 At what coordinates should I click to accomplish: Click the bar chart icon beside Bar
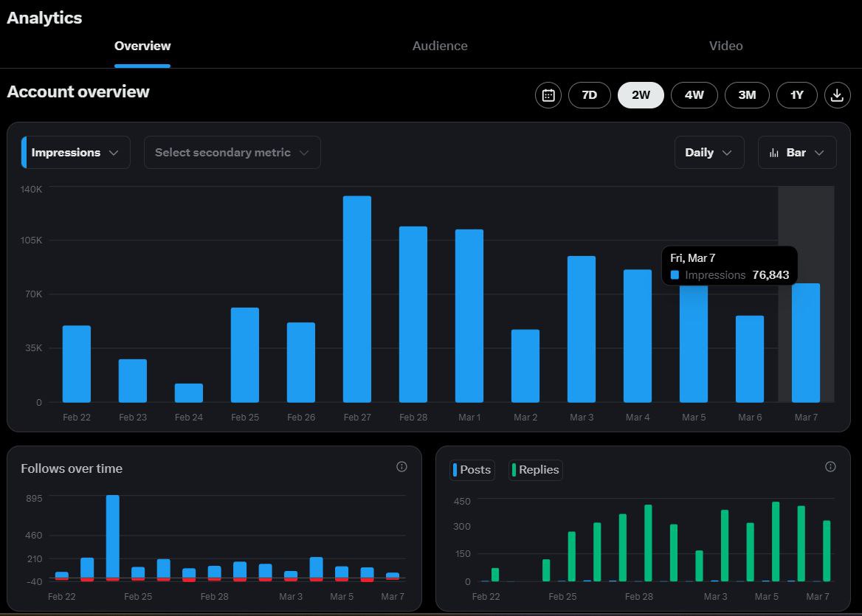tap(774, 153)
